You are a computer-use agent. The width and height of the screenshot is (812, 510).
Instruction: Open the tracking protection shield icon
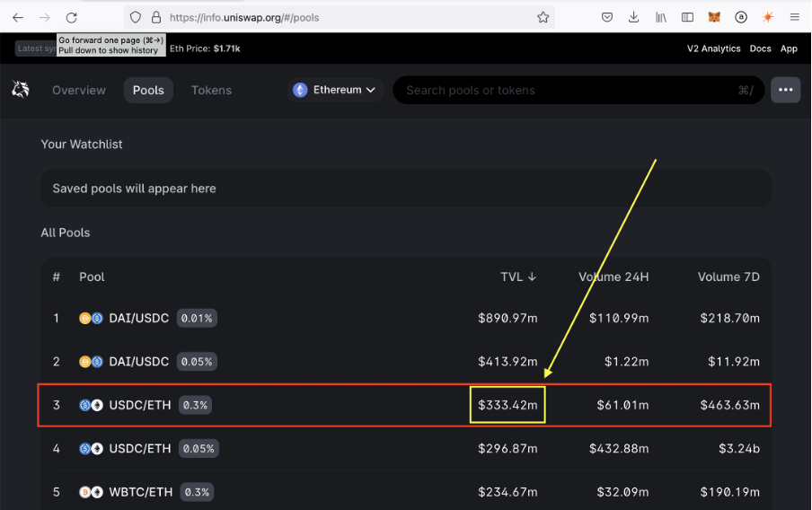coord(135,18)
